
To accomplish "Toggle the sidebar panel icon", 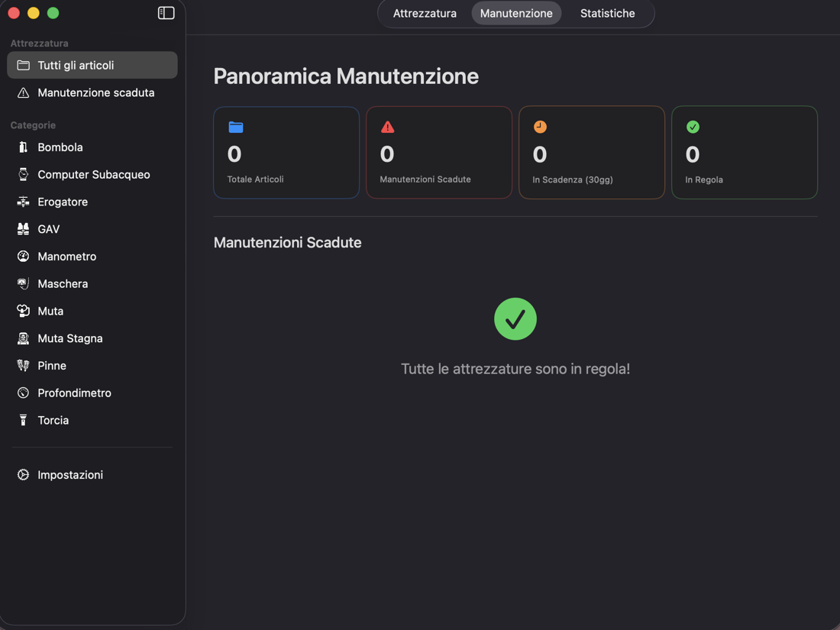I will (166, 13).
